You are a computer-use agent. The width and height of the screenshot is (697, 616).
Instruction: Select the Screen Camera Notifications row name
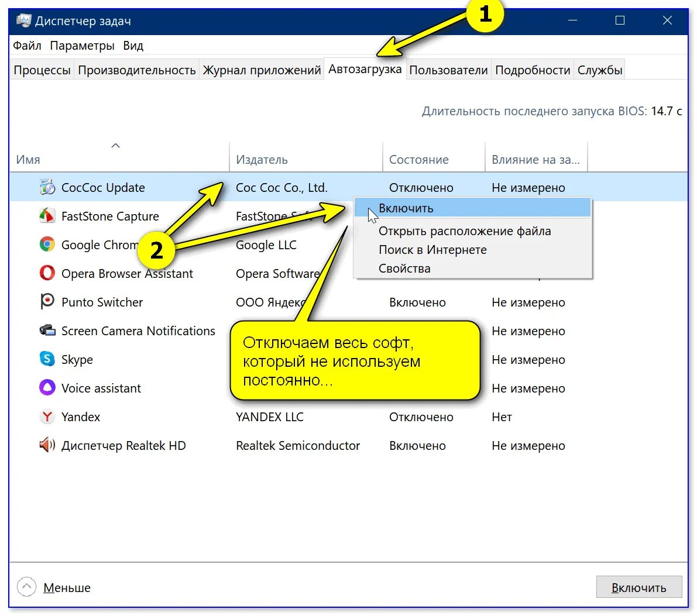click(138, 331)
